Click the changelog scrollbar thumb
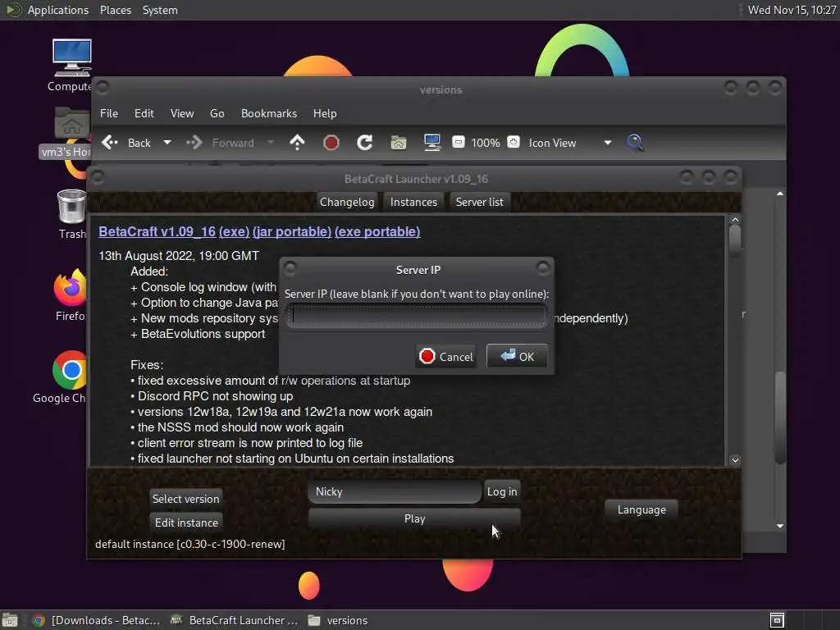The height and width of the screenshot is (630, 840). click(735, 239)
